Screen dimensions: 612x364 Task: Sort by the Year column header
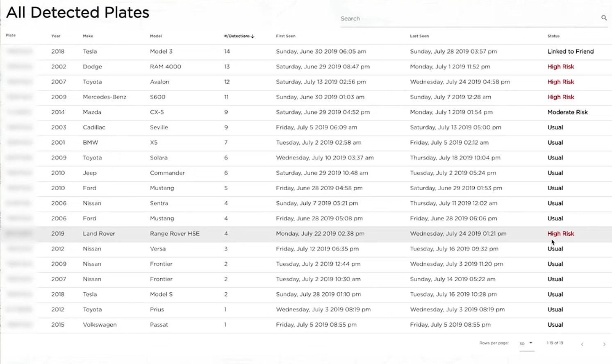[56, 36]
